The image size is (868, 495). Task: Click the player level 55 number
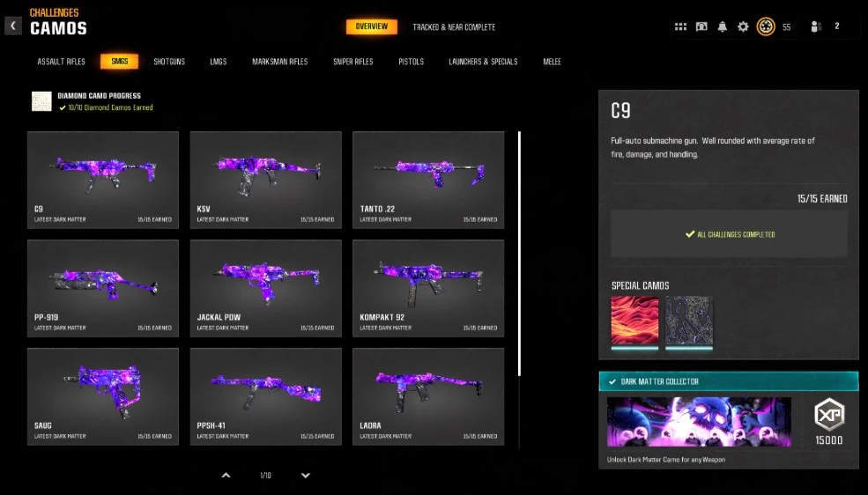787,27
